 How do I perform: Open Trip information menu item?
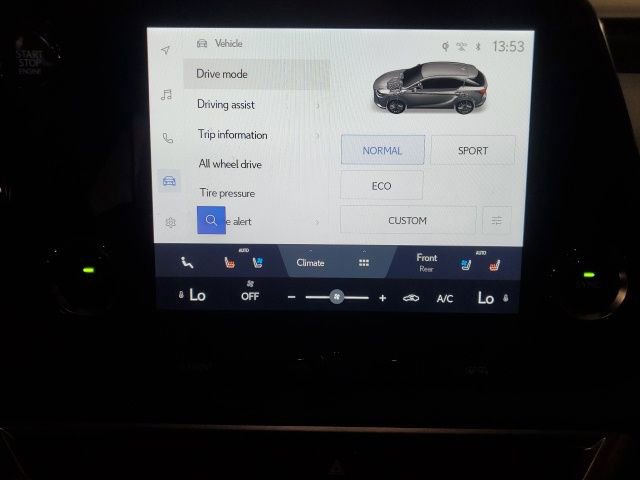pyautogui.click(x=257, y=134)
